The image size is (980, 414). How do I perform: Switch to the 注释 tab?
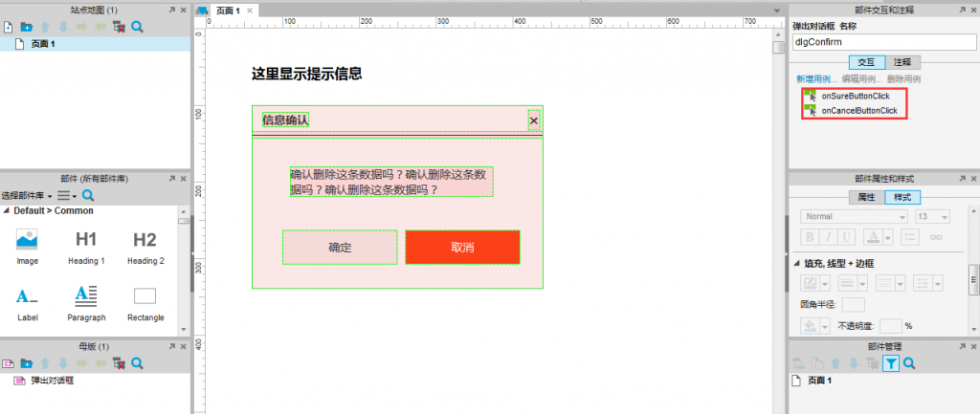902,62
